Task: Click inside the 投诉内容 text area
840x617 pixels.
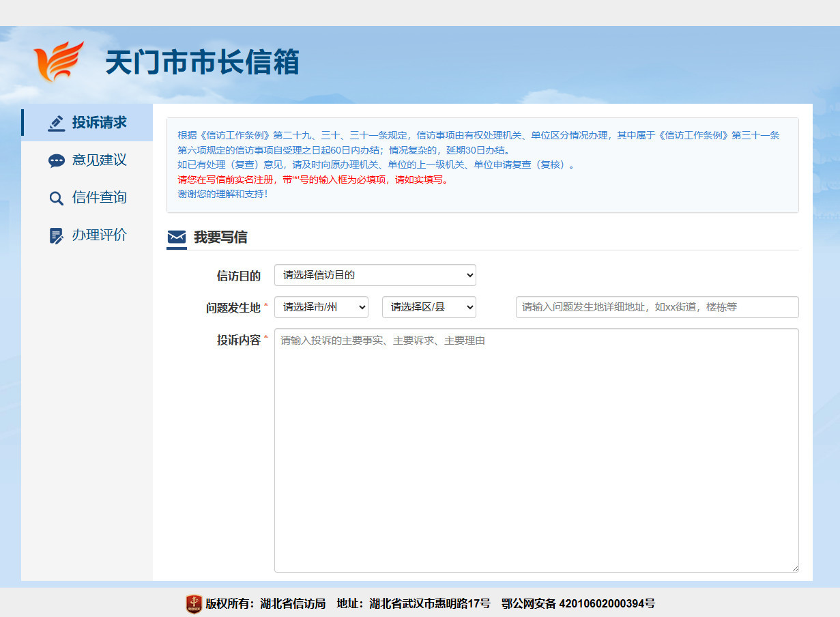Action: pos(536,450)
